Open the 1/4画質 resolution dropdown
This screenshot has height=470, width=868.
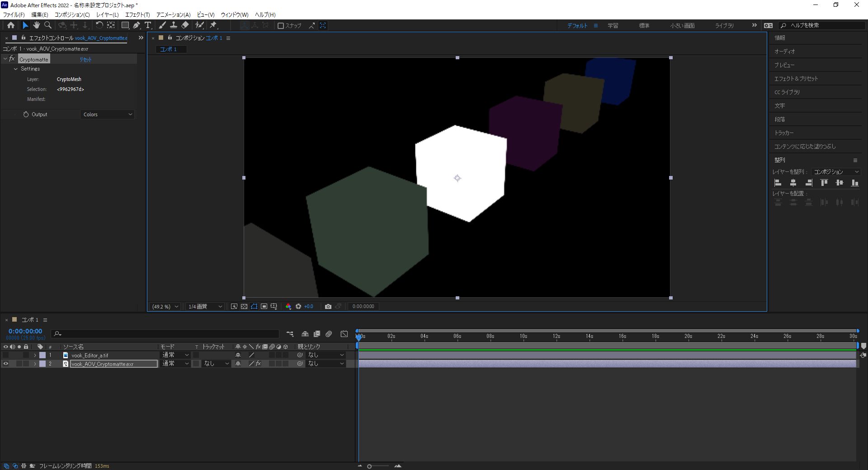click(205, 306)
